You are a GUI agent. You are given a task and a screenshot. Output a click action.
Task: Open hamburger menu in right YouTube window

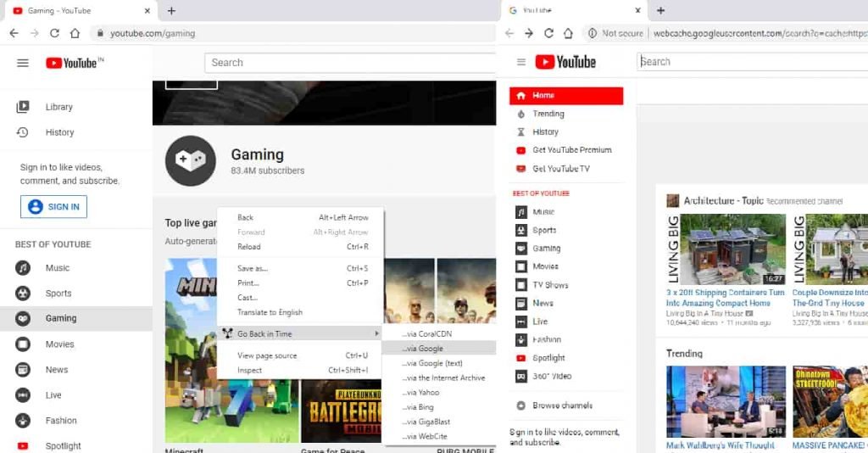(x=521, y=62)
